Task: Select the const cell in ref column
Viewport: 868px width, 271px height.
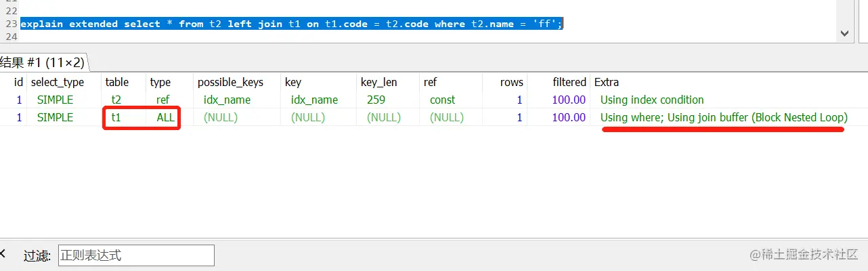Action: click(x=442, y=100)
